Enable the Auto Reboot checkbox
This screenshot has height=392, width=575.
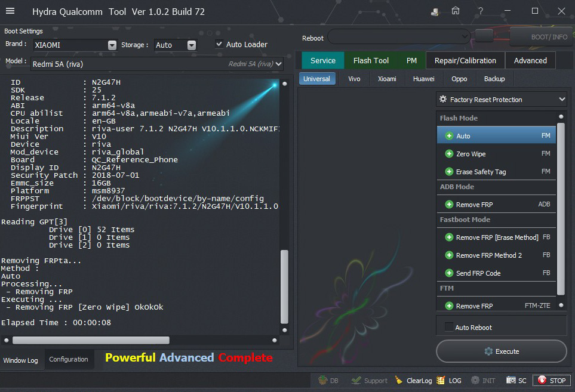point(449,328)
